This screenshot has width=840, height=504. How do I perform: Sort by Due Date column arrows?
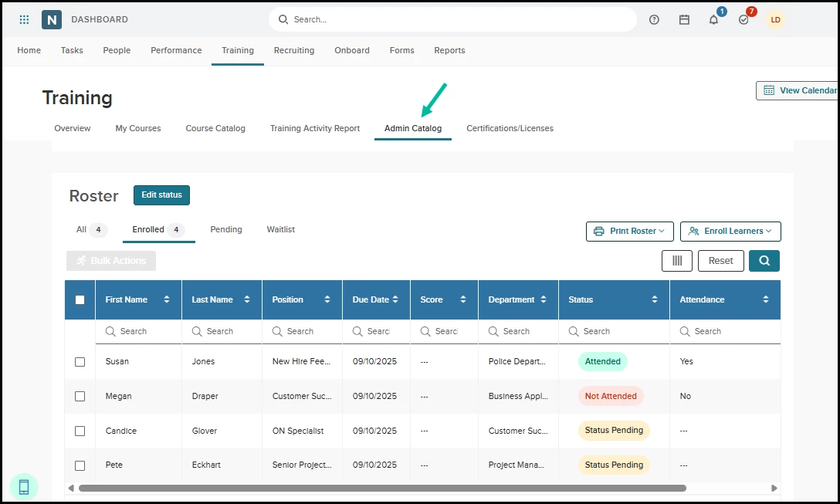coord(395,299)
